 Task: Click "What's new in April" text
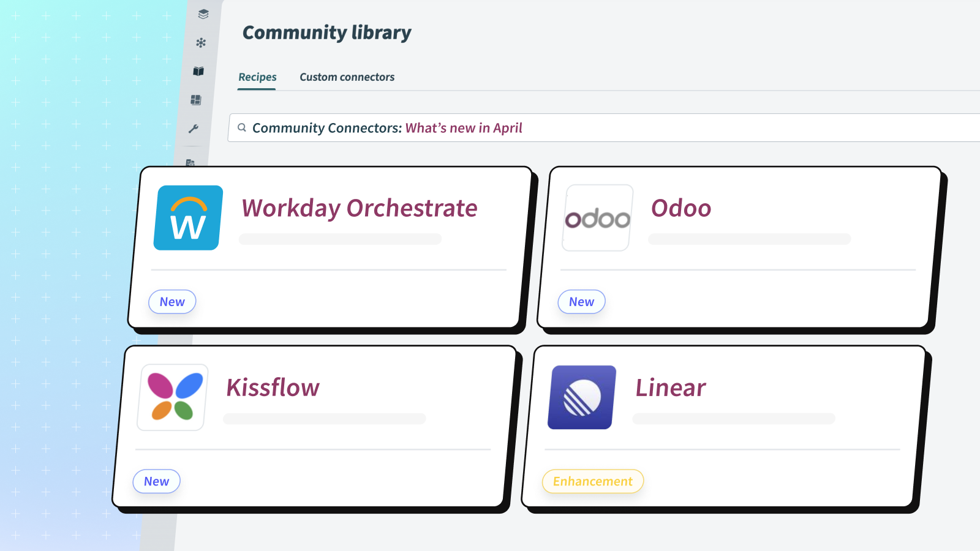(464, 128)
